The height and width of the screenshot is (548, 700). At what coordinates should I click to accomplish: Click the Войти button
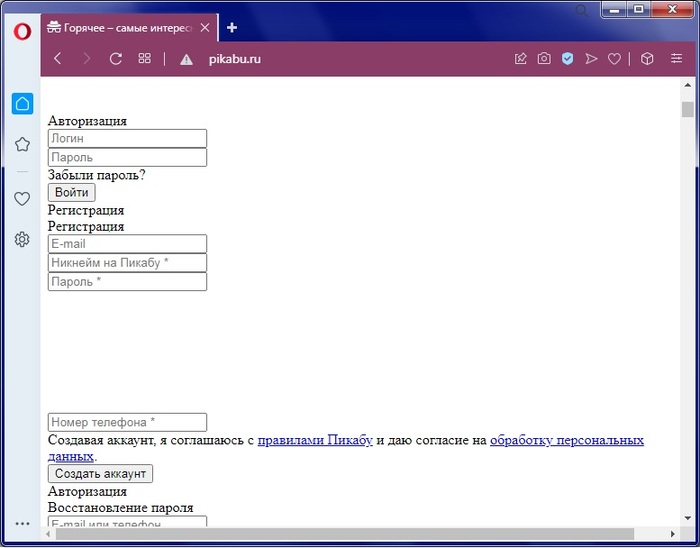(71, 192)
